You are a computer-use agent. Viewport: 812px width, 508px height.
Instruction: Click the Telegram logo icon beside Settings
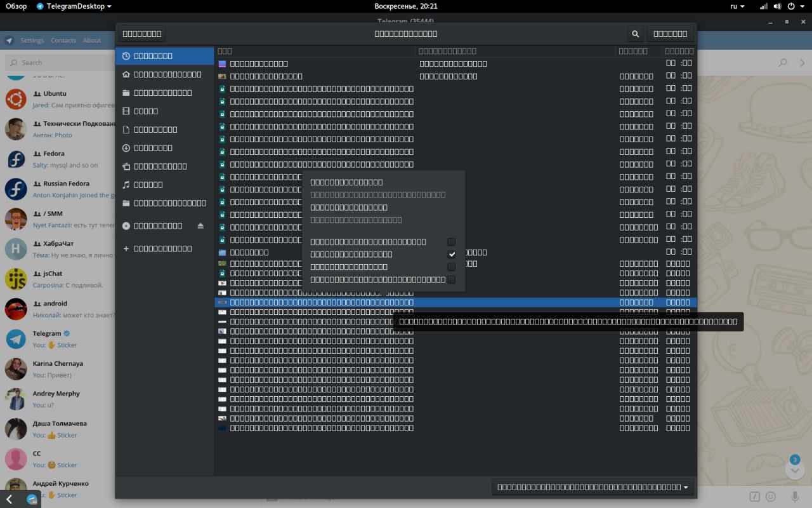click(x=10, y=40)
